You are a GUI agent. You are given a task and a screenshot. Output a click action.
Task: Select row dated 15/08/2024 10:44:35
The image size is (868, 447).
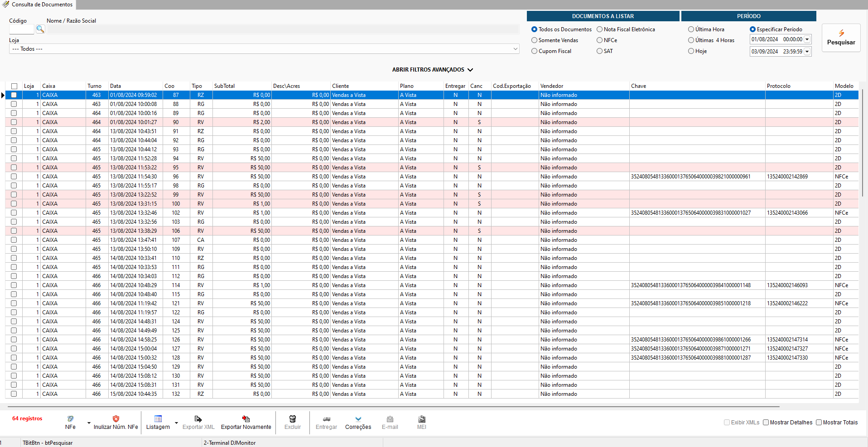click(x=432, y=394)
